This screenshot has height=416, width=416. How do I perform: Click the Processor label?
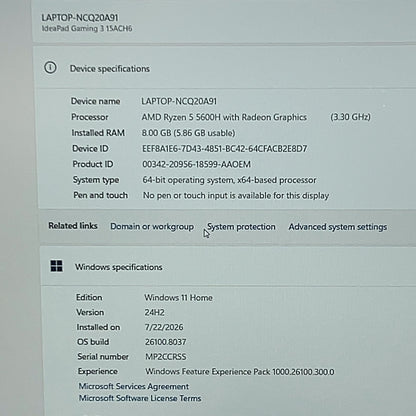point(90,117)
